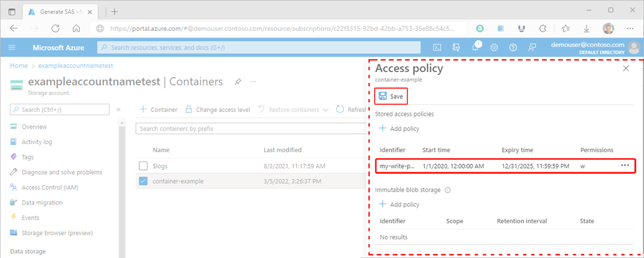Open Azure notifications bell
The width and height of the screenshot is (644, 258).
tap(476, 47)
